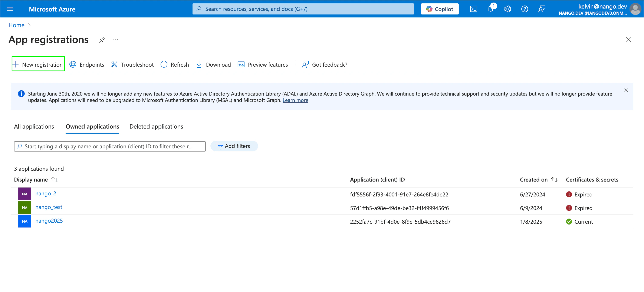Pin App registrations to dashboard
Image resolution: width=644 pixels, height=292 pixels.
102,39
